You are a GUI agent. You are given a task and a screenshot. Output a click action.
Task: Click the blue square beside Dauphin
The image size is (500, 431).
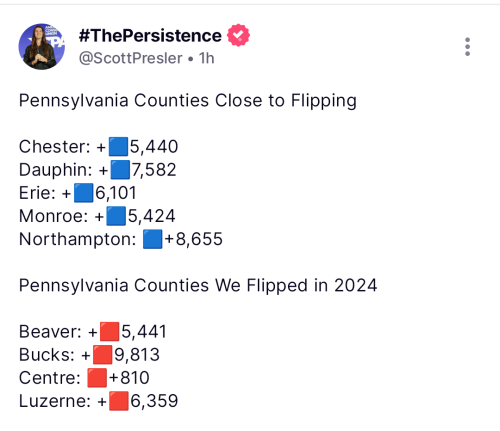coord(120,169)
